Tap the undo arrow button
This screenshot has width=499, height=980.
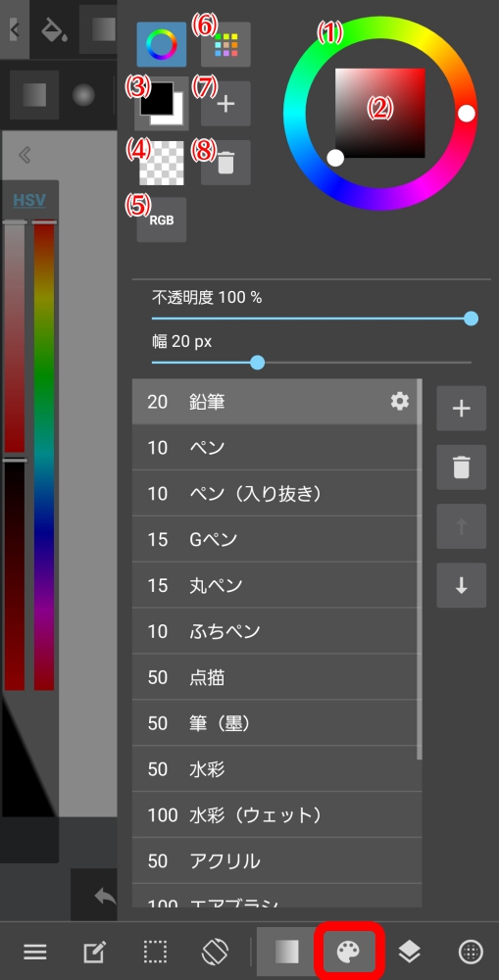105,898
